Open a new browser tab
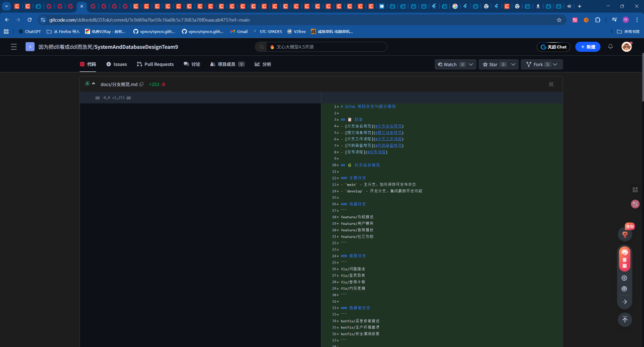Screen dimensions: 644x347 pos(580,6)
